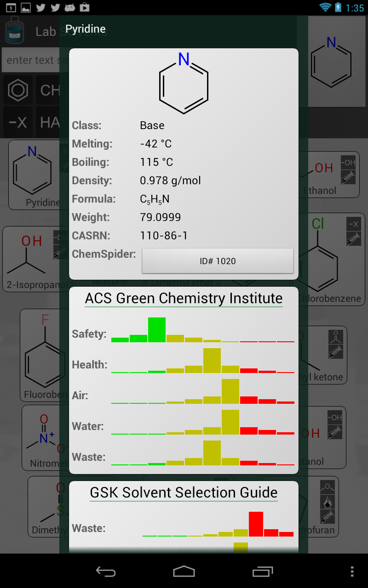Tap the Pyridine dialog title

(86, 29)
